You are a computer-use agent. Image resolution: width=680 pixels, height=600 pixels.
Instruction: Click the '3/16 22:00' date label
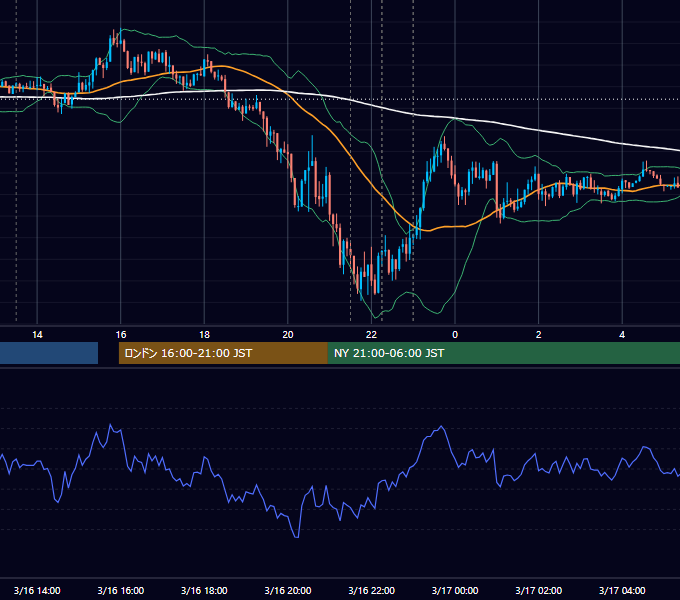click(372, 590)
